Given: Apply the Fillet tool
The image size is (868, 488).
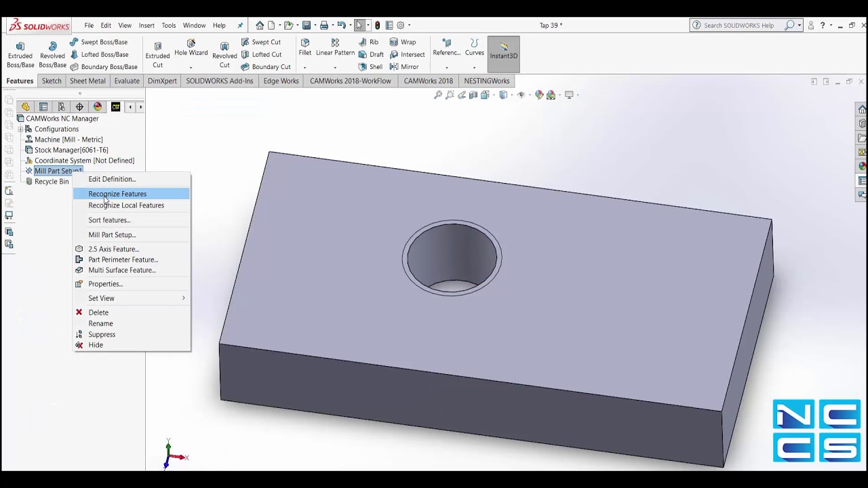Looking at the screenshot, I should pos(305,47).
